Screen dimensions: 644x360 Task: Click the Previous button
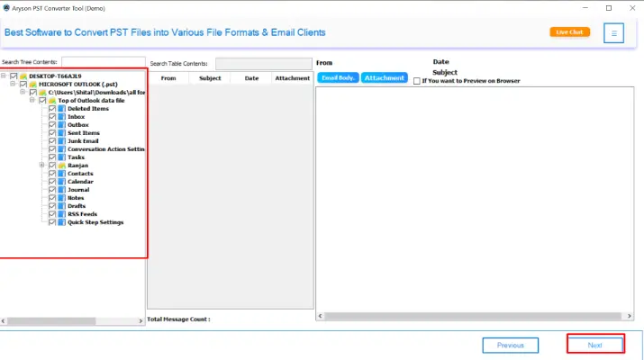point(511,346)
